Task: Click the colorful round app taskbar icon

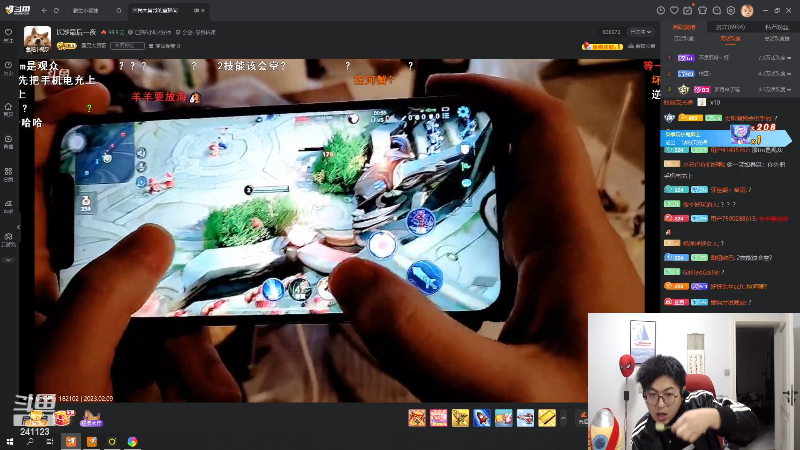Action: point(132,441)
